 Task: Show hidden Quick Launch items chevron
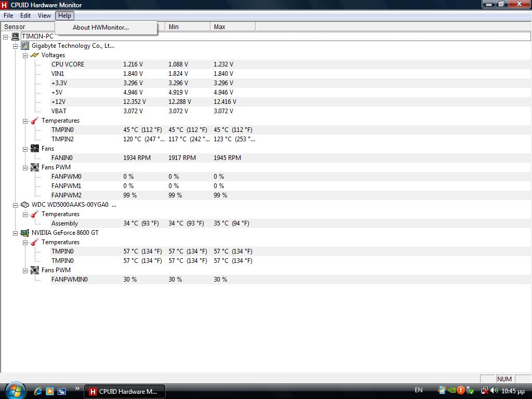click(x=77, y=389)
